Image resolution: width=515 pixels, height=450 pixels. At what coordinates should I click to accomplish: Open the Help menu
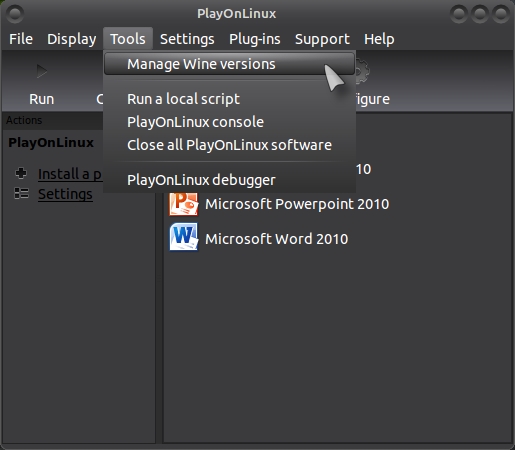pyautogui.click(x=379, y=39)
